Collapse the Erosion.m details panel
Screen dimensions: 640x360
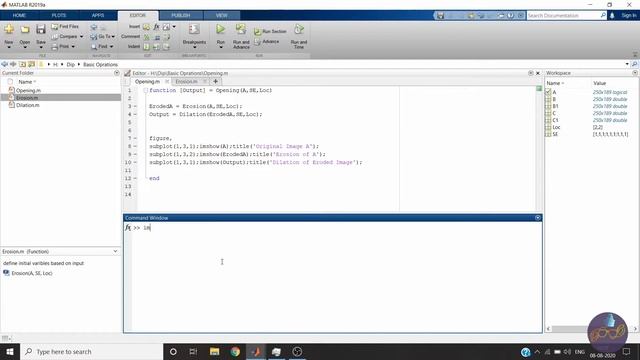(x=116, y=251)
